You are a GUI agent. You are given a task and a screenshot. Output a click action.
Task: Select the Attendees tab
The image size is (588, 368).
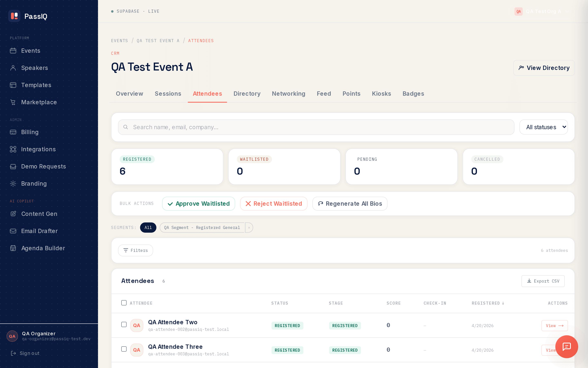click(207, 94)
